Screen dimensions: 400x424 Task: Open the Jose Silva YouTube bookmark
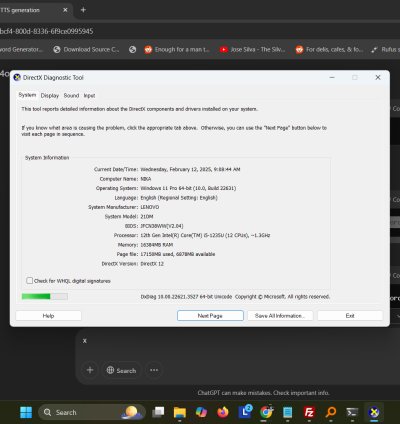coord(253,49)
